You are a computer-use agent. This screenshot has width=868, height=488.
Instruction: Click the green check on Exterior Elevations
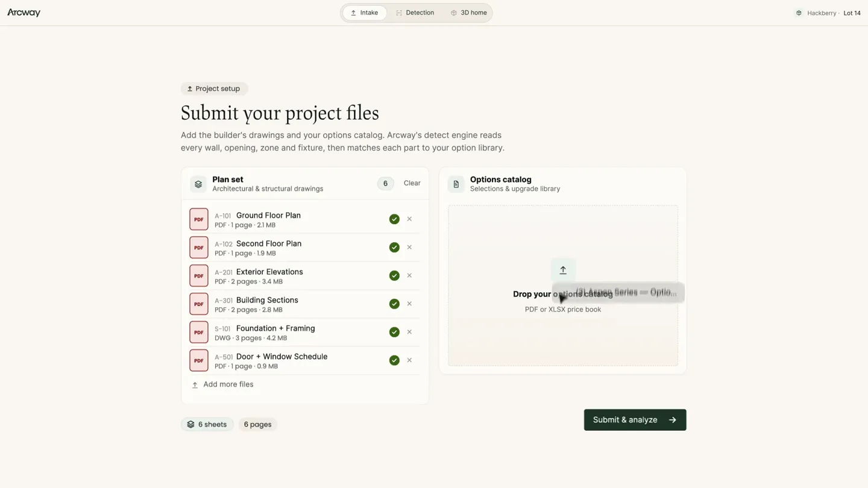394,275
